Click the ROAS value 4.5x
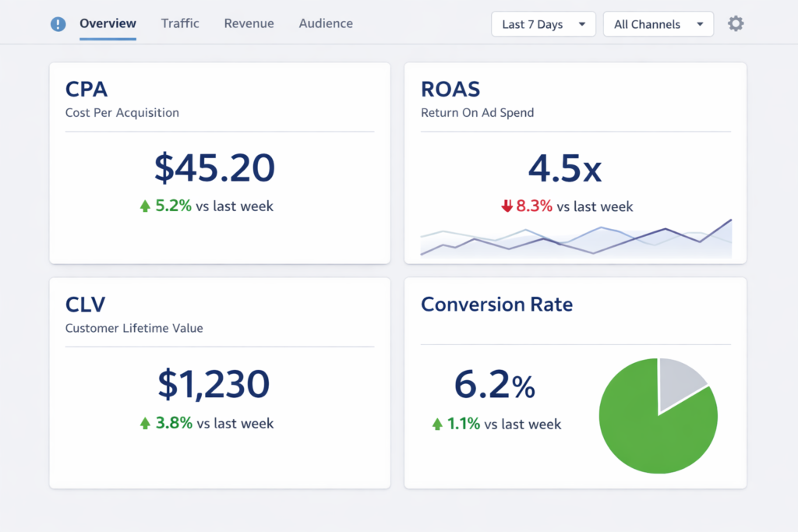Image resolution: width=798 pixels, height=532 pixels. [564, 167]
